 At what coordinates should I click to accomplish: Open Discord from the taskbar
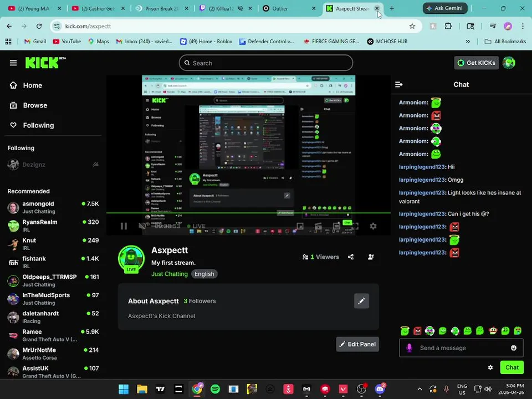(x=380, y=389)
